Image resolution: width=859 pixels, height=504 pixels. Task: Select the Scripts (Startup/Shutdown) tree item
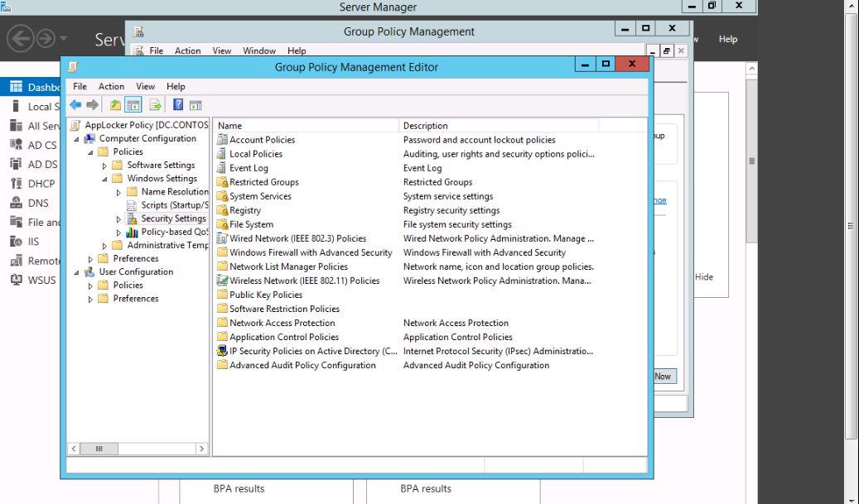click(175, 204)
